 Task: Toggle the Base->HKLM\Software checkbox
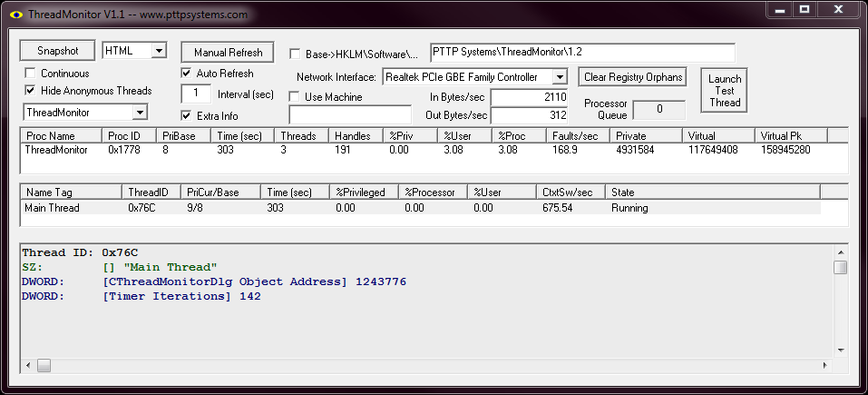point(295,54)
